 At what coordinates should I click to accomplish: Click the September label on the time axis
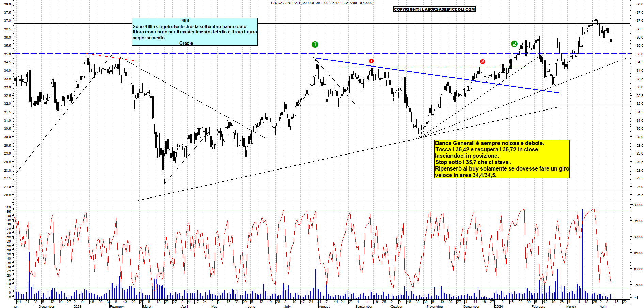(x=364, y=306)
